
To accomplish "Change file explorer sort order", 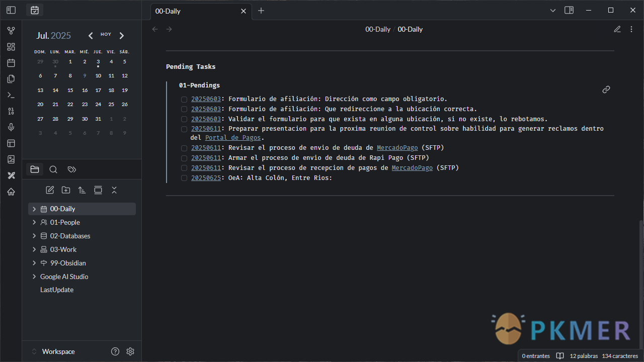I will [82, 190].
